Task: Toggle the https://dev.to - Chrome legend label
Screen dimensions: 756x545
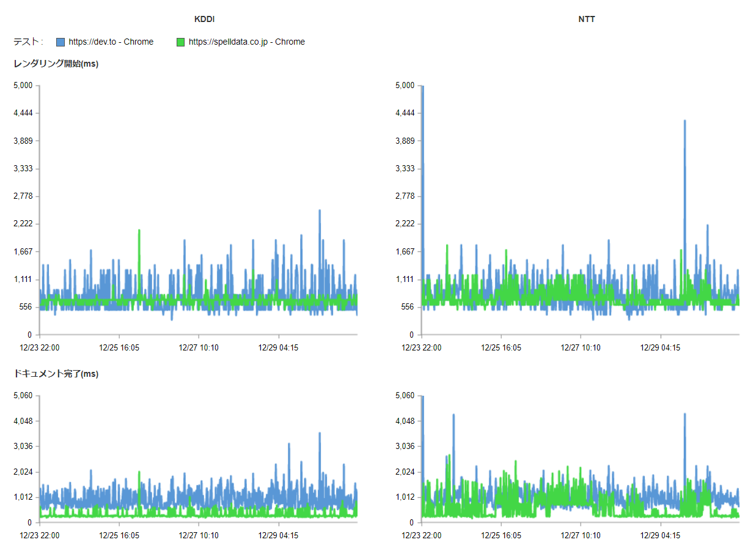Action: [111, 42]
